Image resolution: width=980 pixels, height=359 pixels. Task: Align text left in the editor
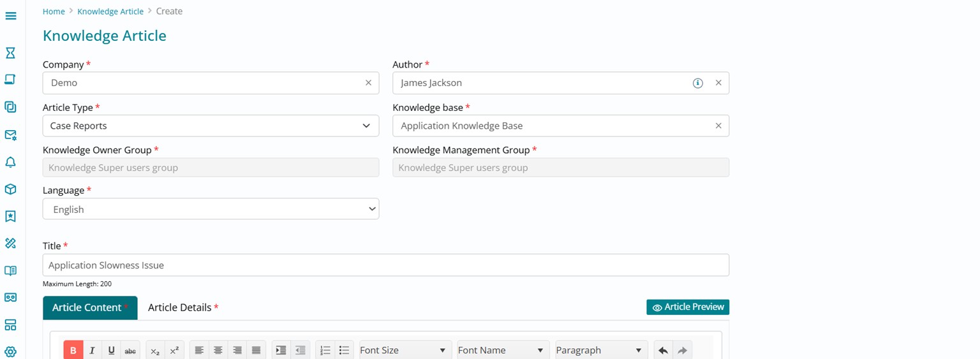click(x=199, y=350)
